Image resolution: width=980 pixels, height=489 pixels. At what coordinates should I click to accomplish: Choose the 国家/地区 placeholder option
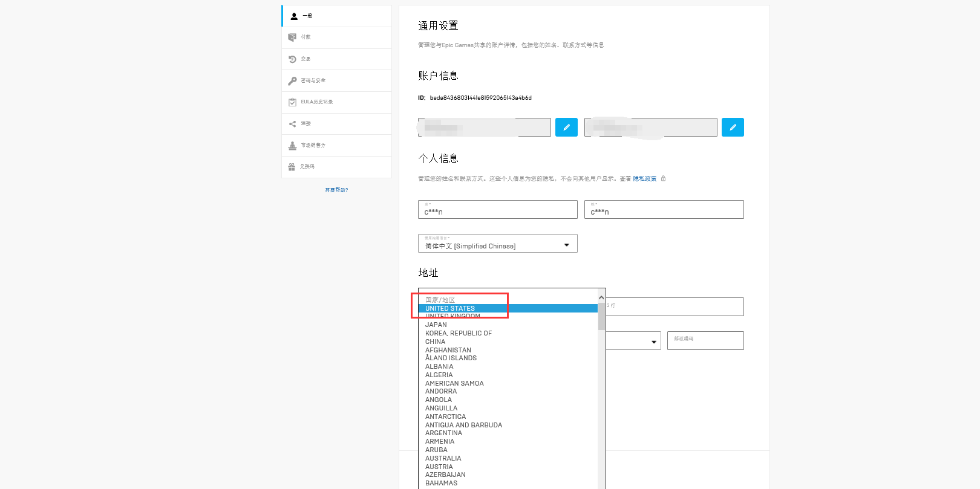pos(508,300)
